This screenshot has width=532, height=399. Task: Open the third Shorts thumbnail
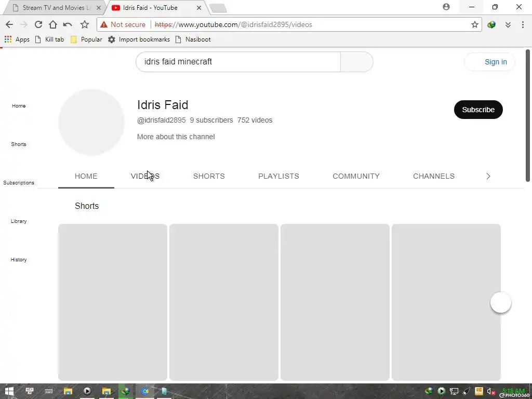(x=335, y=302)
